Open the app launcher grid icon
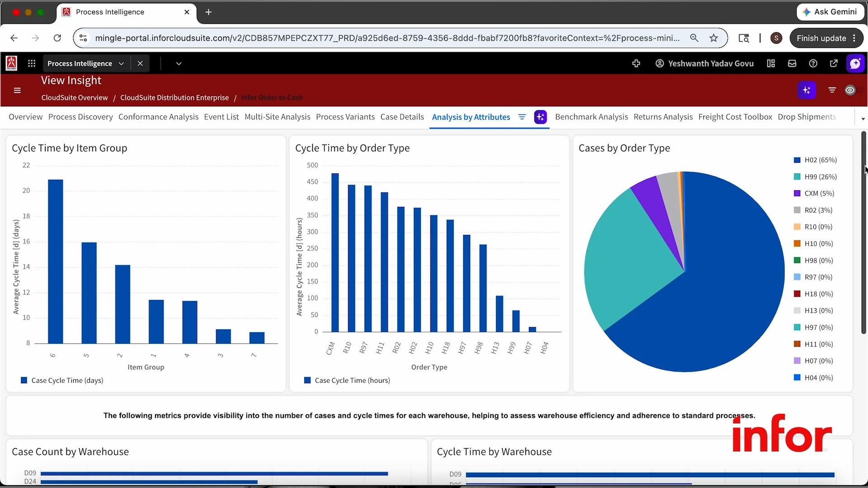The height and width of the screenshot is (488, 868). click(32, 64)
